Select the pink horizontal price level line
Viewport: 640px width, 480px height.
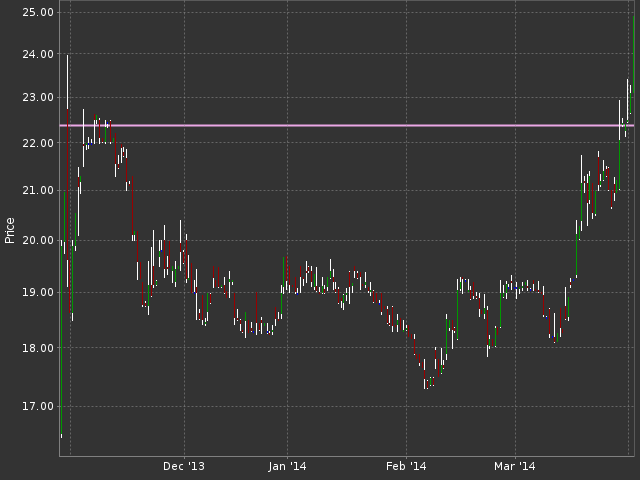point(347,125)
